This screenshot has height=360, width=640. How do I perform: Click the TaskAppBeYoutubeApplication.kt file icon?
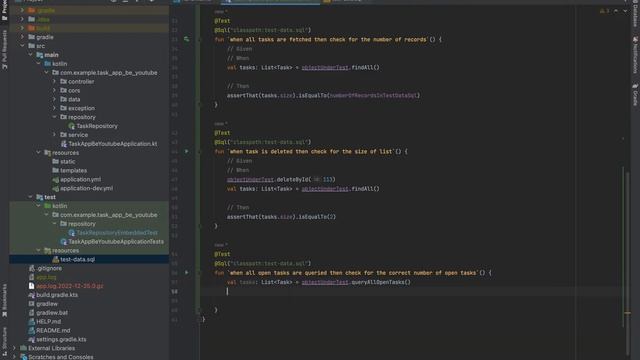coord(64,144)
